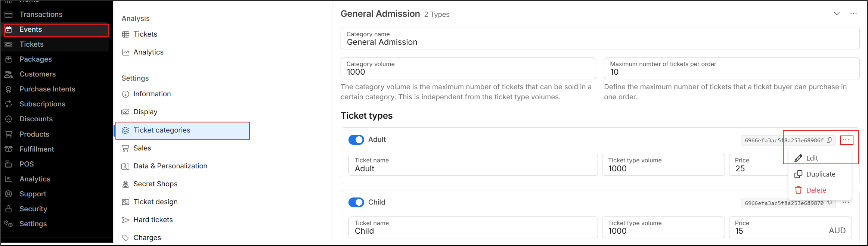
Task: Disable the Child ticket type toggle
Action: coord(356,202)
